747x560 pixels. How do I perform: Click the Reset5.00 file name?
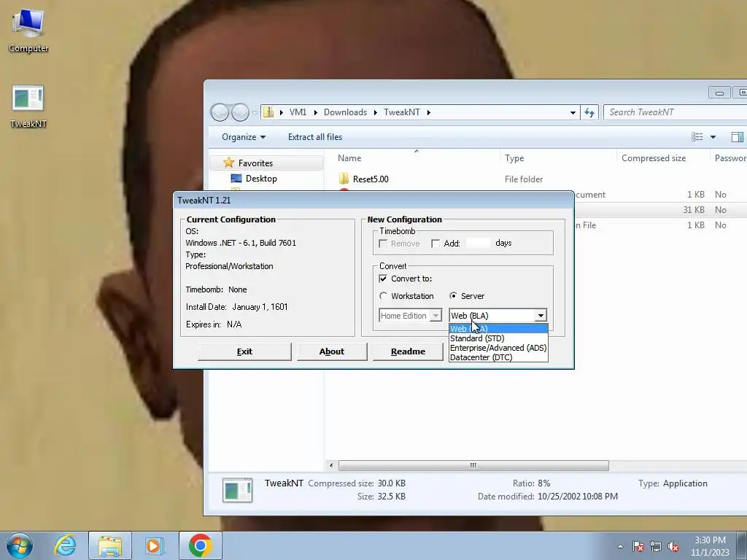pos(371,179)
